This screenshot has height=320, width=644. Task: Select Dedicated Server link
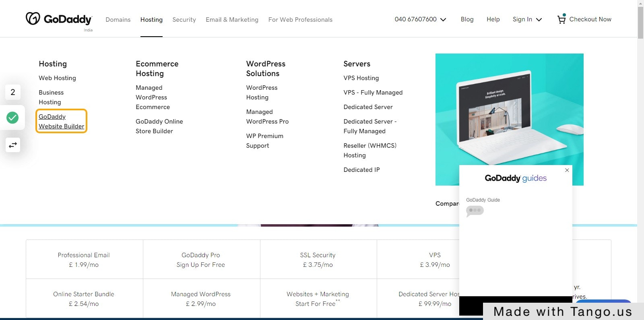click(x=368, y=107)
